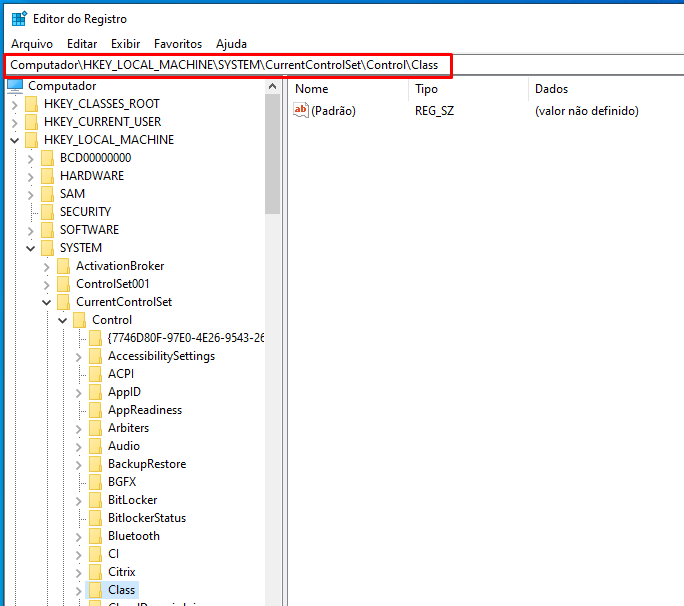Image resolution: width=684 pixels, height=606 pixels.
Task: Expand the HKEY_CURRENT_USER hive arrow
Action: 14,122
